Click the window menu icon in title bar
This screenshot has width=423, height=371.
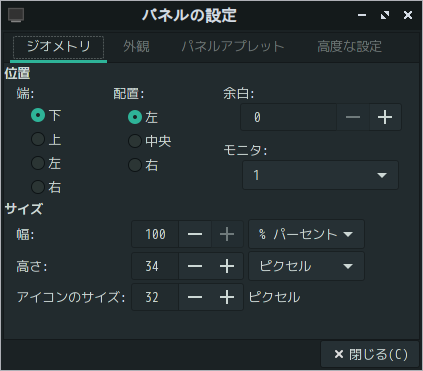coord(16,15)
